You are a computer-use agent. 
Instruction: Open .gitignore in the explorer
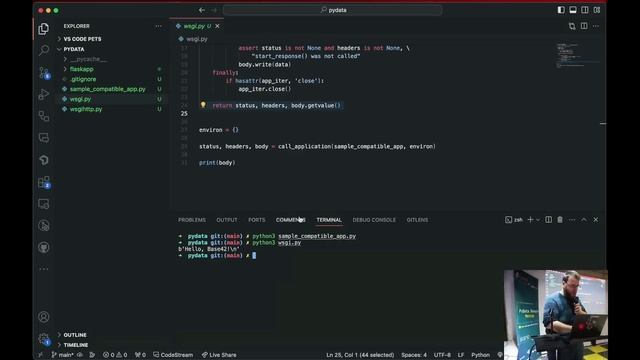[83, 79]
